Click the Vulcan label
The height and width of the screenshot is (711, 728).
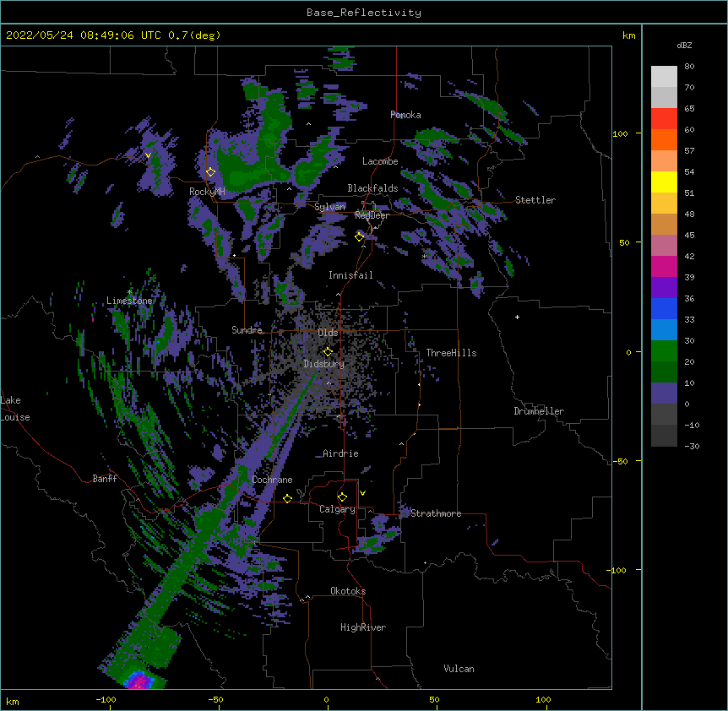pos(459,669)
